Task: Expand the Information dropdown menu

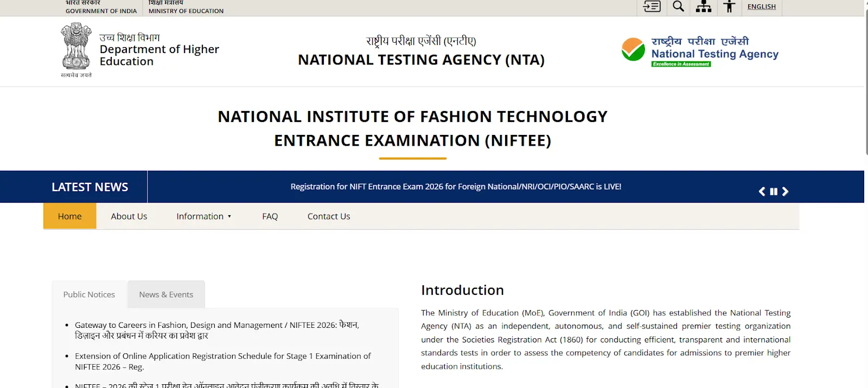Action: [204, 216]
